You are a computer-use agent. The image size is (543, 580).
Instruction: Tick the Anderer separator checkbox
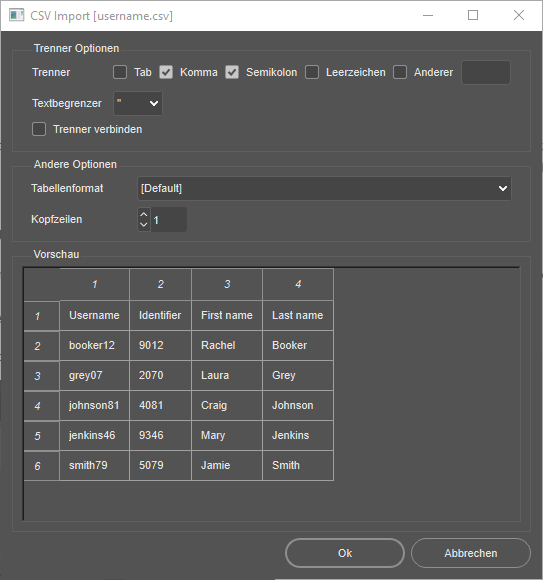400,72
